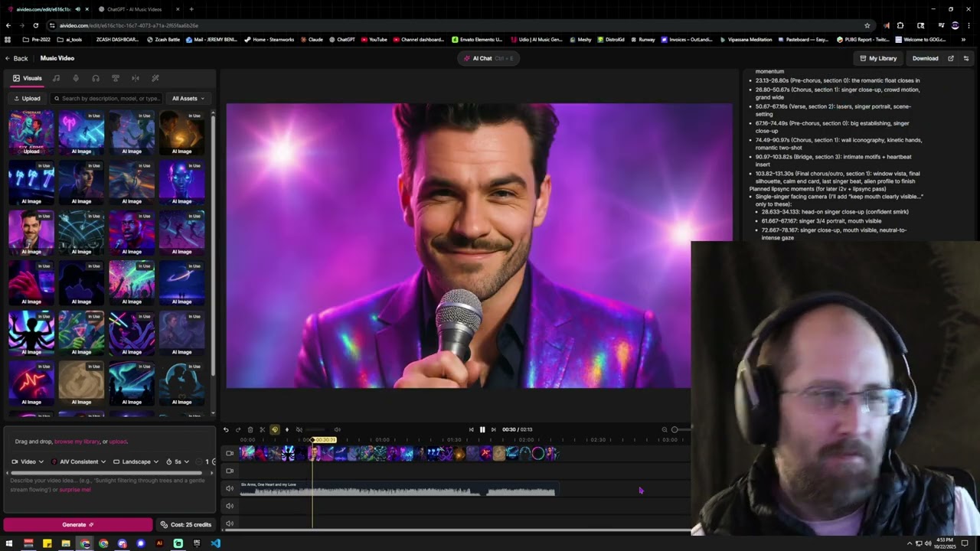Click the yellow highlighted timeline tool icon
The height and width of the screenshot is (551, 980).
275,429
